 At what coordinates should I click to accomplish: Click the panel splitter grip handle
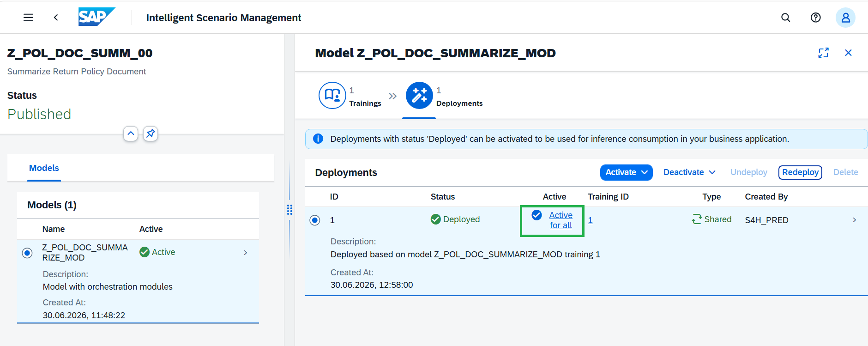coord(289,210)
